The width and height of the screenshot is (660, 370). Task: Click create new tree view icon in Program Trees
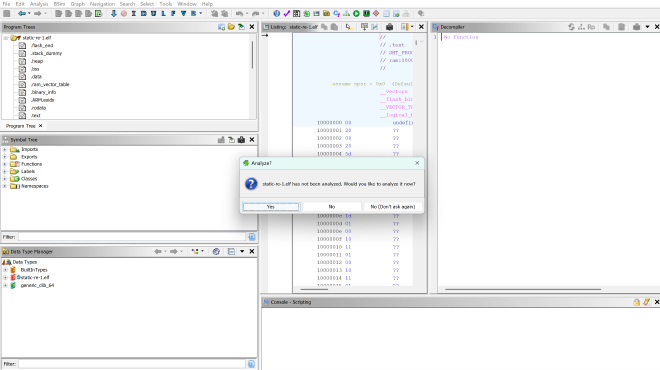click(221, 27)
